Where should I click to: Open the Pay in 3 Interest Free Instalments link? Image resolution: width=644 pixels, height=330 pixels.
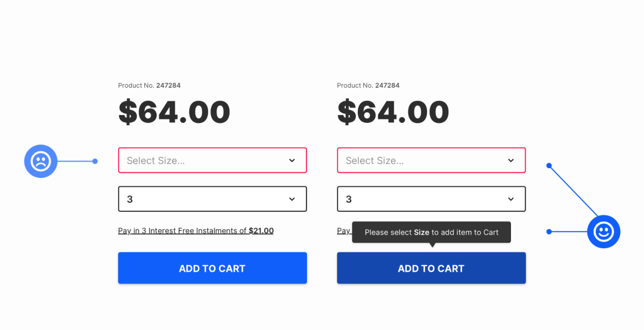[196, 230]
